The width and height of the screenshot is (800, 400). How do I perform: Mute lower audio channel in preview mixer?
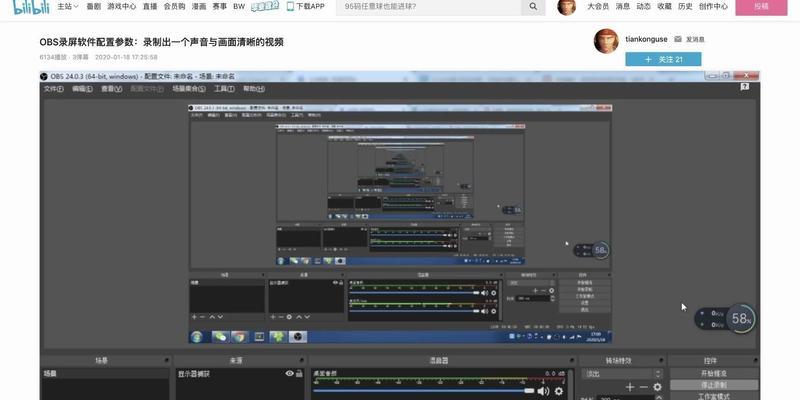484,311
